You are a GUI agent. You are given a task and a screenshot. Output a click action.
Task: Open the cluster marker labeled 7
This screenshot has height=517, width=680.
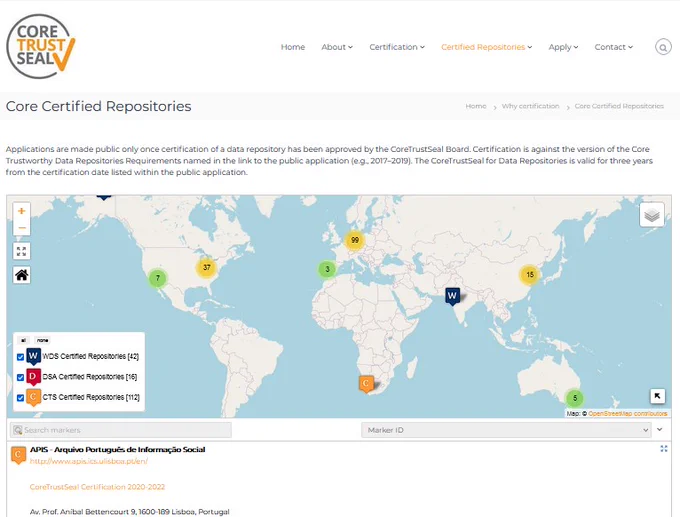click(x=158, y=278)
